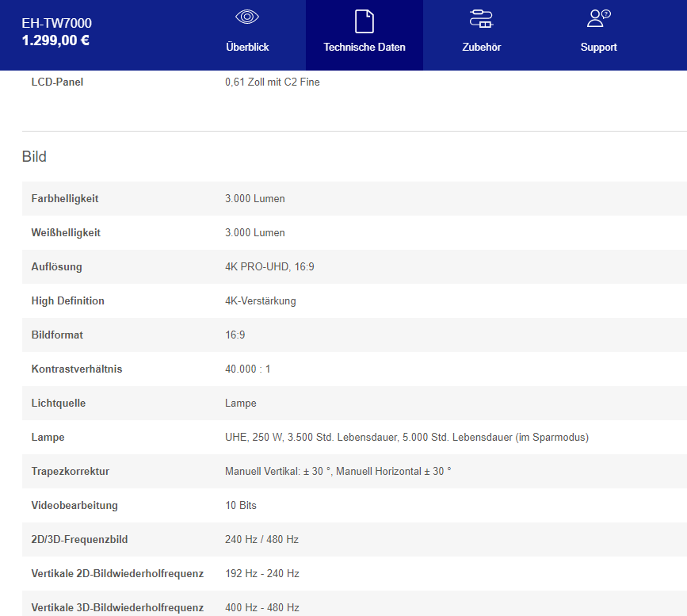
Task: Click the Weißhelligkeit row label
Action: 66,233
